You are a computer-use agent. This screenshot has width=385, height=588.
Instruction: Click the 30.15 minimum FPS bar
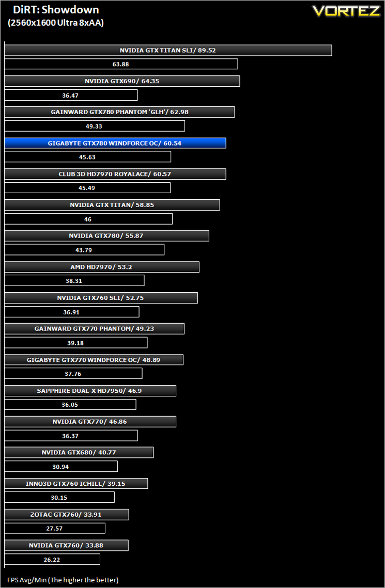(x=59, y=498)
